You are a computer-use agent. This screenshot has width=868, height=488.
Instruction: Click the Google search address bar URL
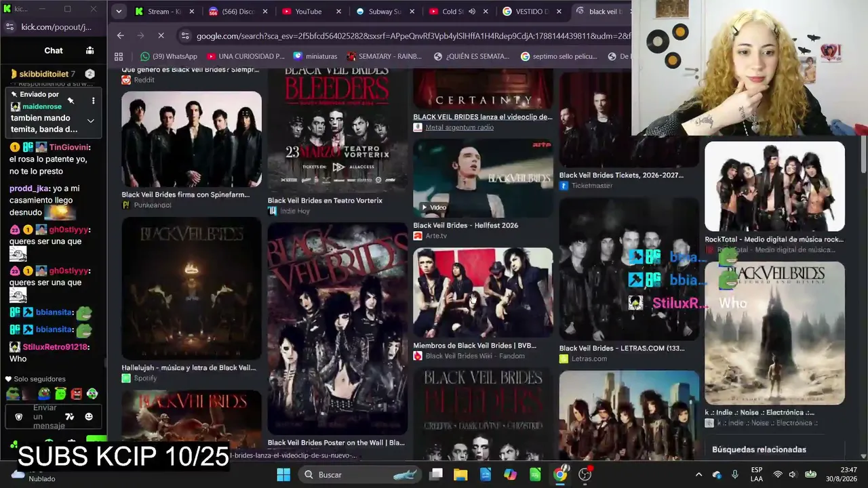[x=414, y=36]
